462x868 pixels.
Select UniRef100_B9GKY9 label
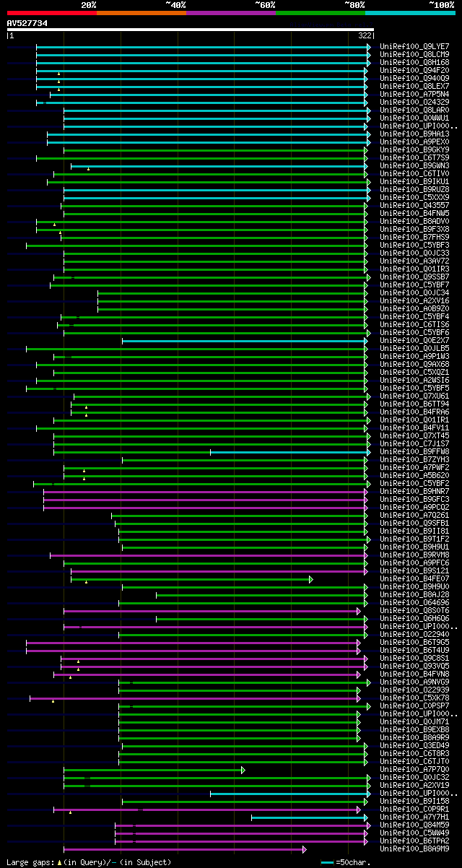click(414, 149)
